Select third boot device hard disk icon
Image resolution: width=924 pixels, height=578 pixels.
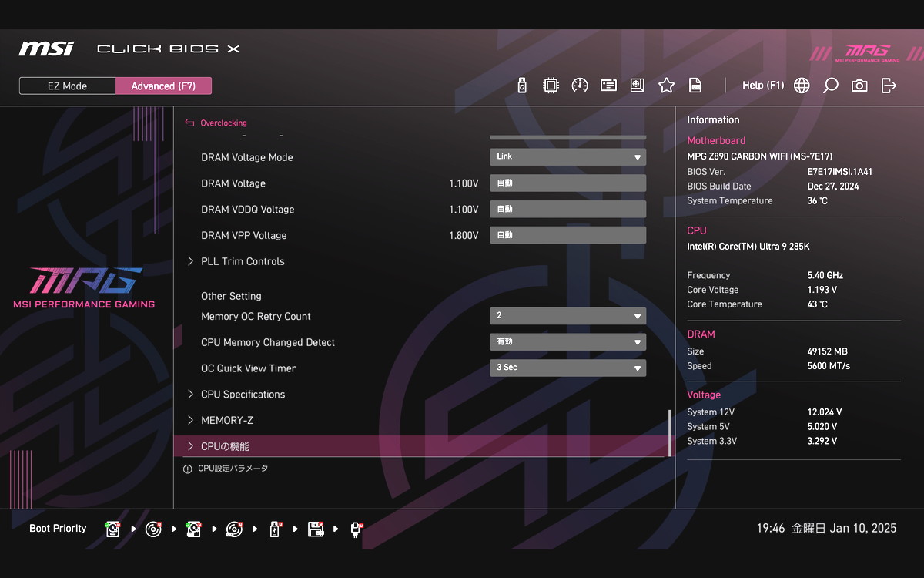[x=194, y=529]
